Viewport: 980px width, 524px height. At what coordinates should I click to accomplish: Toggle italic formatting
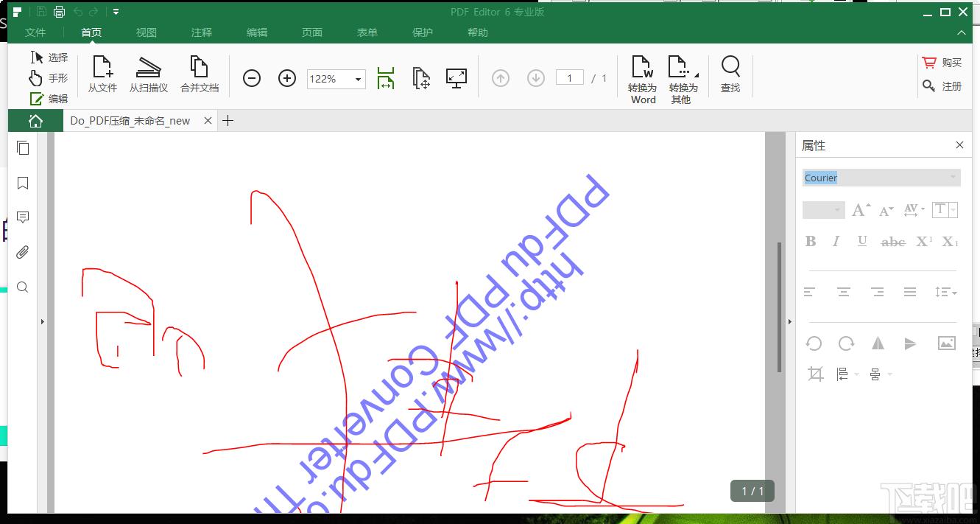(x=836, y=241)
